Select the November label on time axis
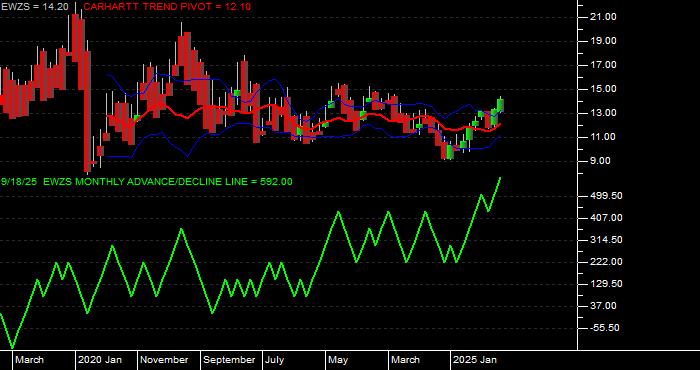This screenshot has width=700, height=370. click(x=164, y=360)
